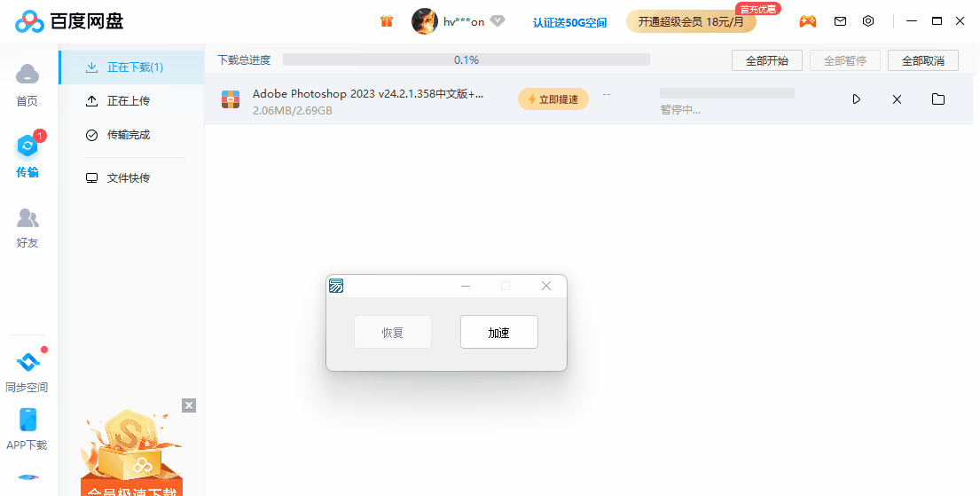Open the mail messages icon
The width and height of the screenshot is (980, 496).
coord(840,21)
